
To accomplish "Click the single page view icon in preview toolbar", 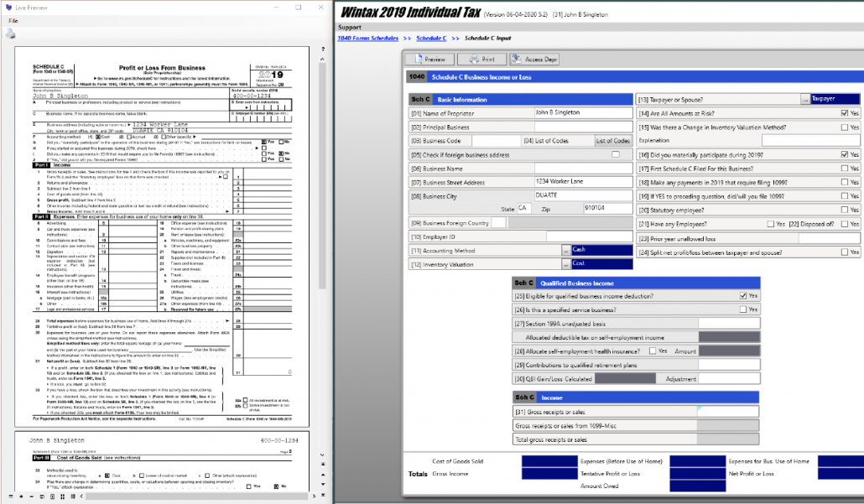I will click(x=52, y=496).
